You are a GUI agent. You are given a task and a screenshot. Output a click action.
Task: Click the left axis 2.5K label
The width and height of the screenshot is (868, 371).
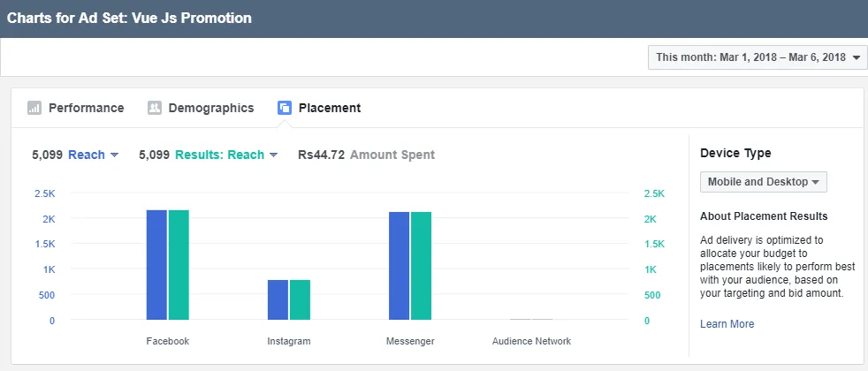click(44, 193)
